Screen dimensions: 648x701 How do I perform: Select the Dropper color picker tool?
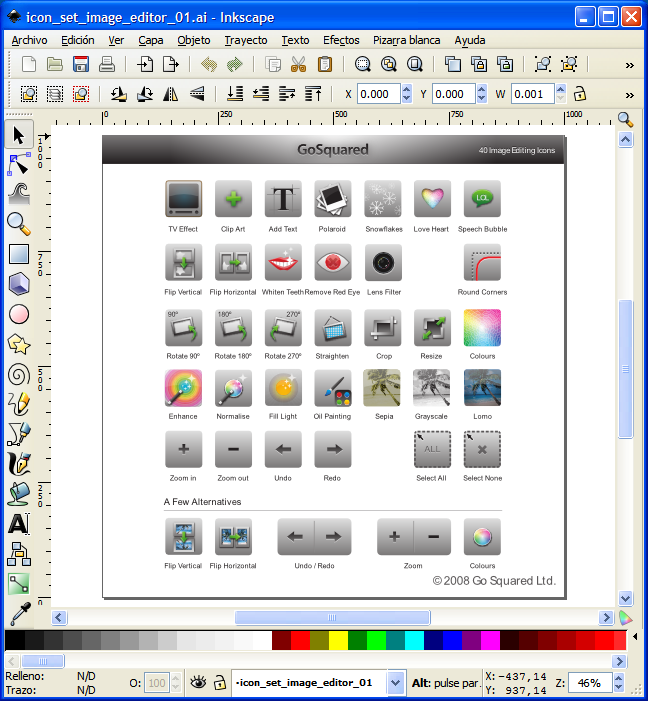19,614
